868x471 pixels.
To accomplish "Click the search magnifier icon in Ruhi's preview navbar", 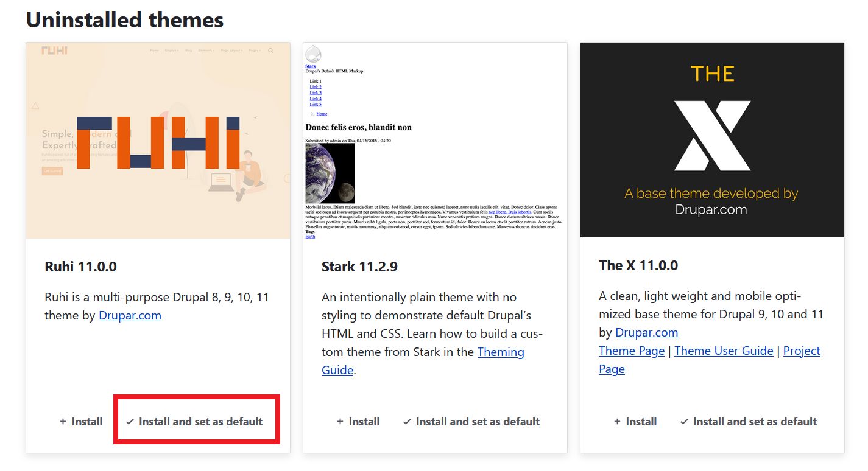I will coord(270,51).
